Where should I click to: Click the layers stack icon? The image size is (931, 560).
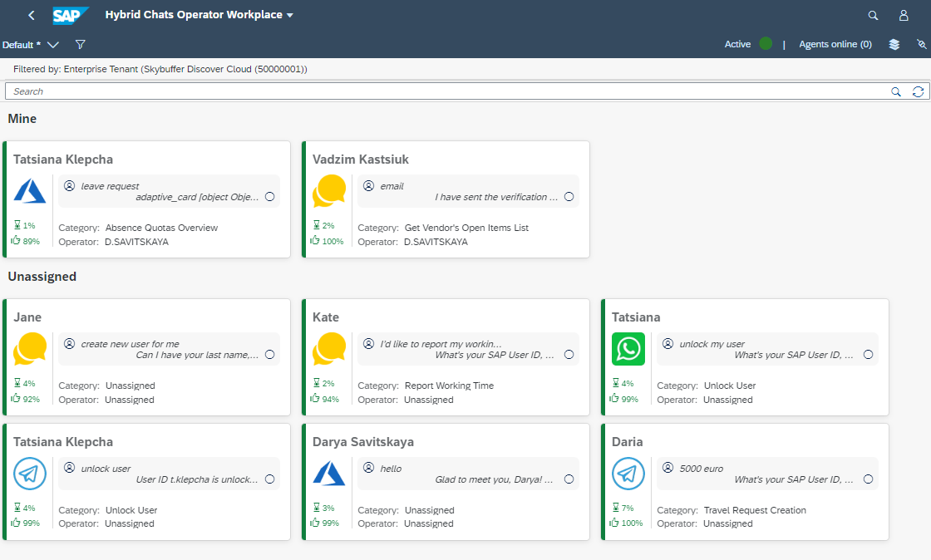point(894,44)
